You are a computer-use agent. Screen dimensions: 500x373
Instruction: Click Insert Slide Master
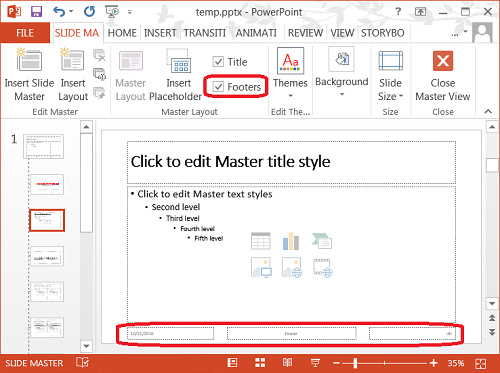(x=29, y=75)
